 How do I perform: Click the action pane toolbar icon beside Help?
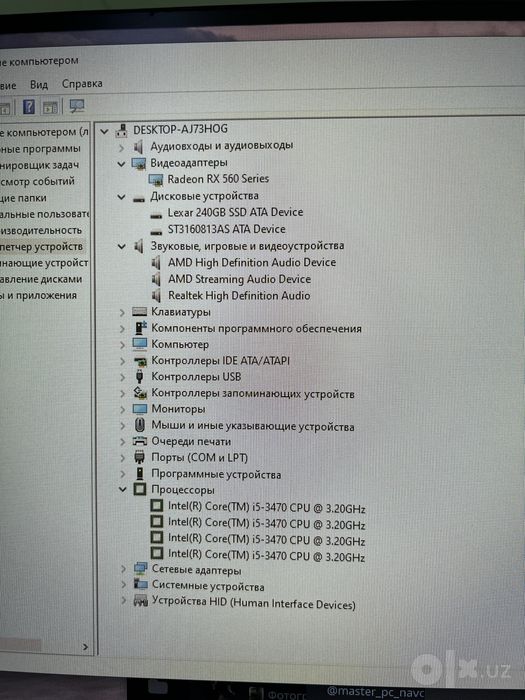point(50,107)
